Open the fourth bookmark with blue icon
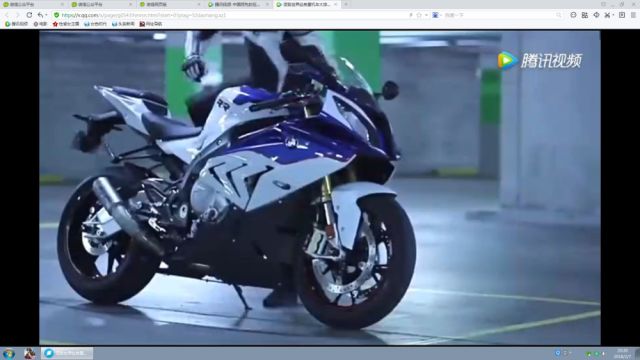The height and width of the screenshot is (360, 640). [x=95, y=24]
